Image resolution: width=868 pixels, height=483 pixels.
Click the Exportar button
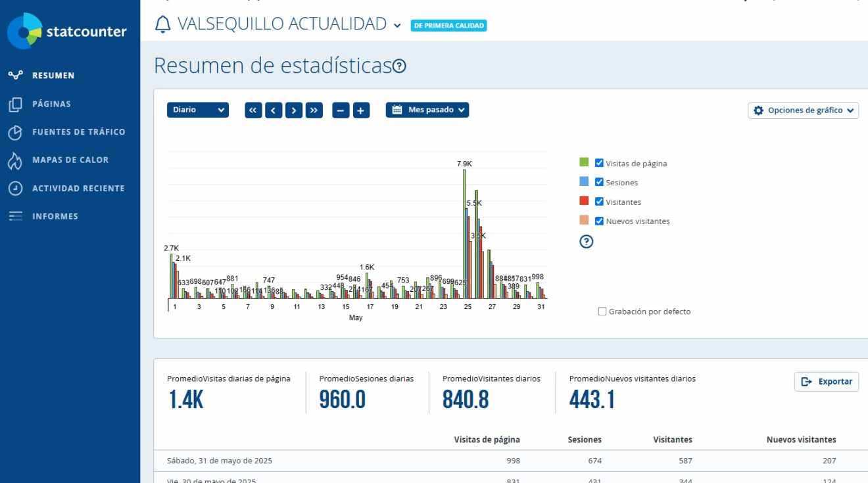click(x=827, y=382)
